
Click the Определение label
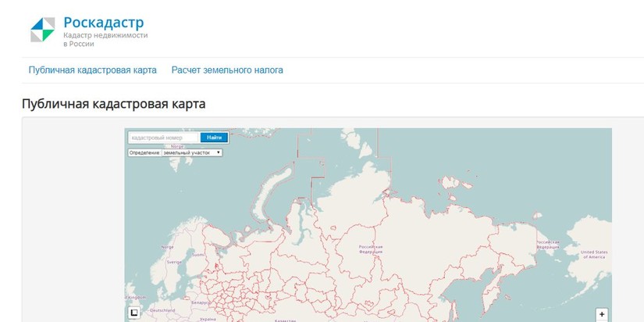click(144, 152)
